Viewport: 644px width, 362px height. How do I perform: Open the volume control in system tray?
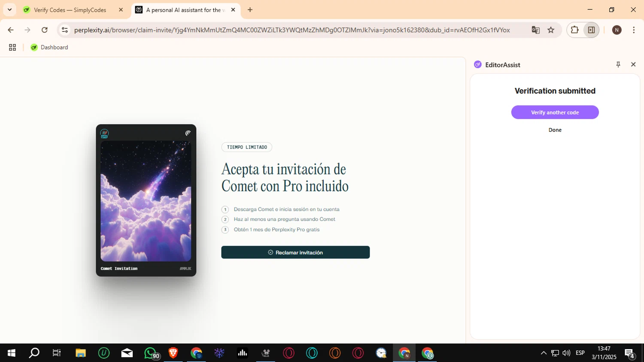click(x=566, y=353)
